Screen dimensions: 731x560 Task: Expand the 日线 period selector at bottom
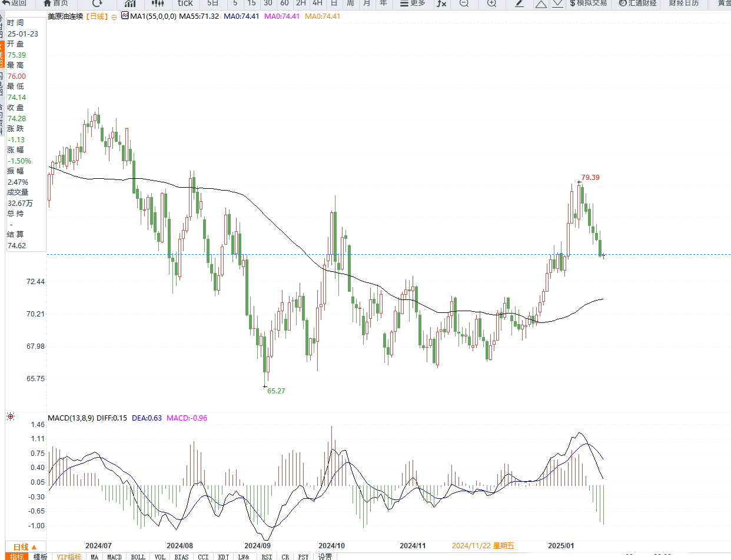(x=25, y=546)
